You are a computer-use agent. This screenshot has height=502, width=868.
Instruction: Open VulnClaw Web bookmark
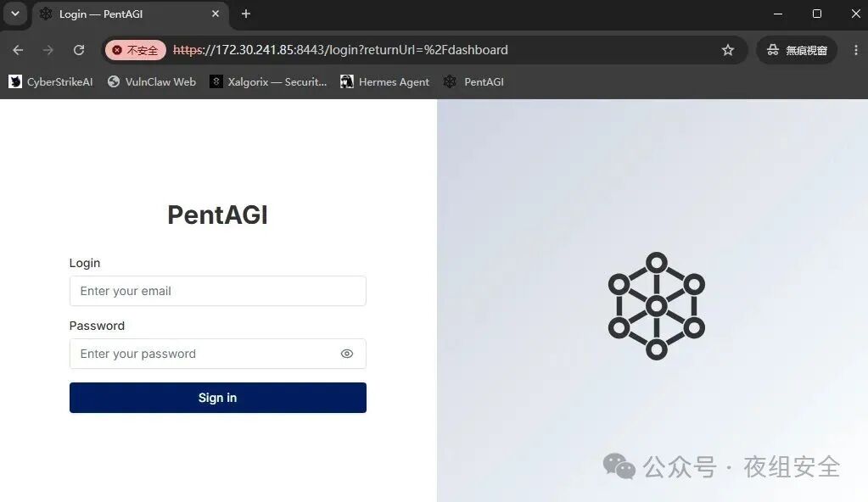[152, 82]
